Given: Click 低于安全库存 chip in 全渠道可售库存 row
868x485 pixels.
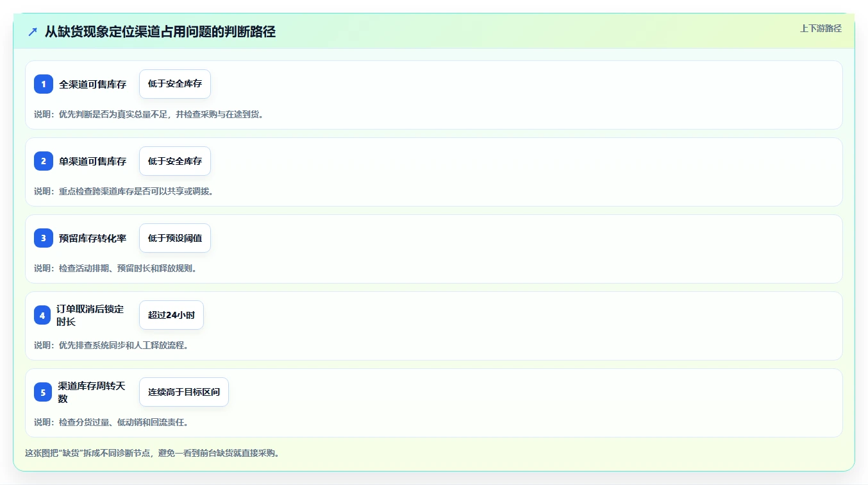Looking at the screenshot, I should (175, 84).
